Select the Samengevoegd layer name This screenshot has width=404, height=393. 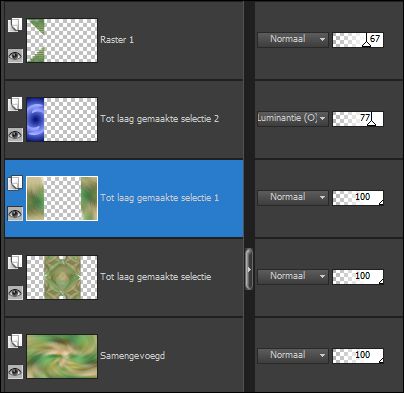[x=133, y=356]
